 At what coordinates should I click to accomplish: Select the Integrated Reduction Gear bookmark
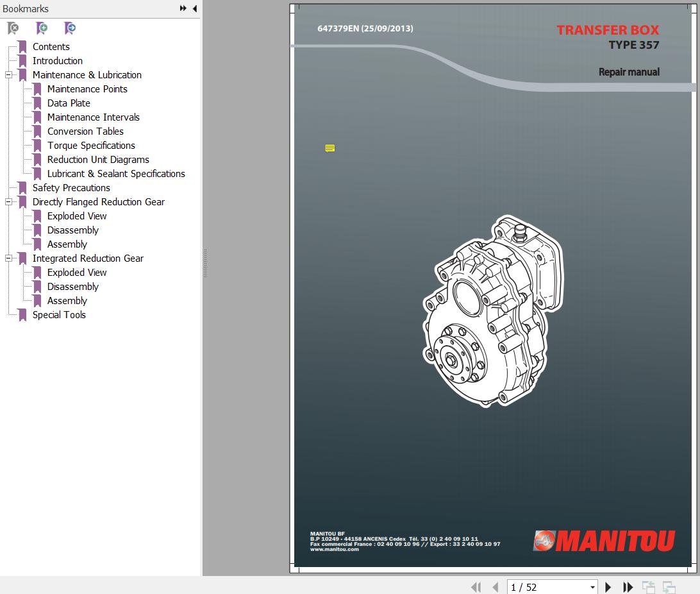tap(88, 258)
